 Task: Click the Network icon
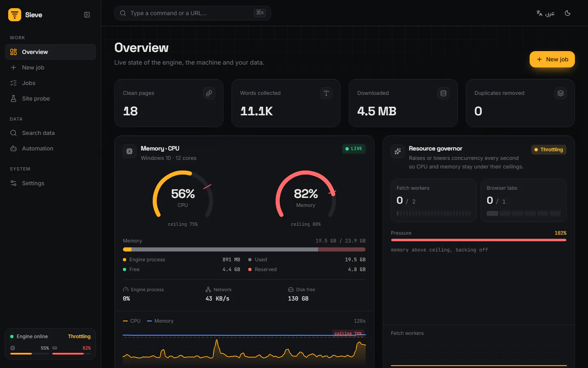tap(208, 289)
